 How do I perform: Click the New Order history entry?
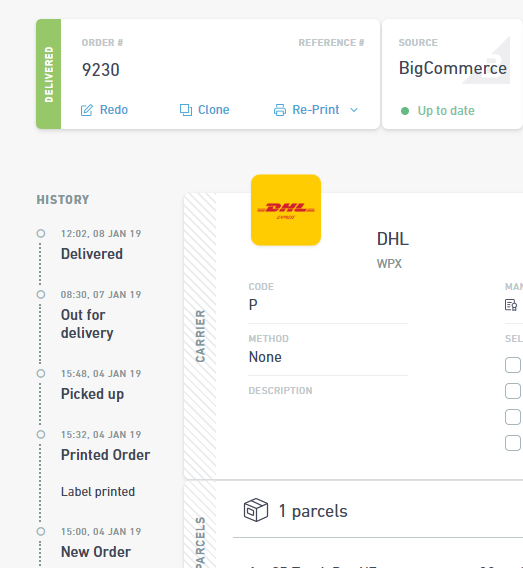pyautogui.click(x=96, y=552)
